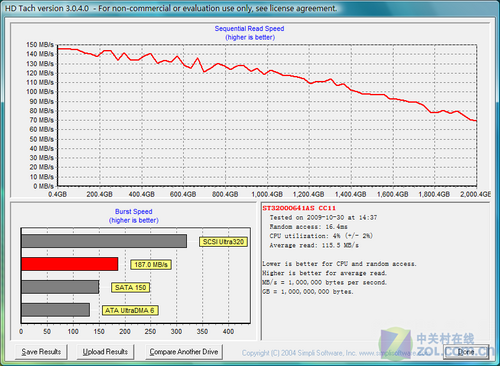500x366 pixels.
Task: Click the drive model ST32000641AS CC11
Action: coord(299,208)
